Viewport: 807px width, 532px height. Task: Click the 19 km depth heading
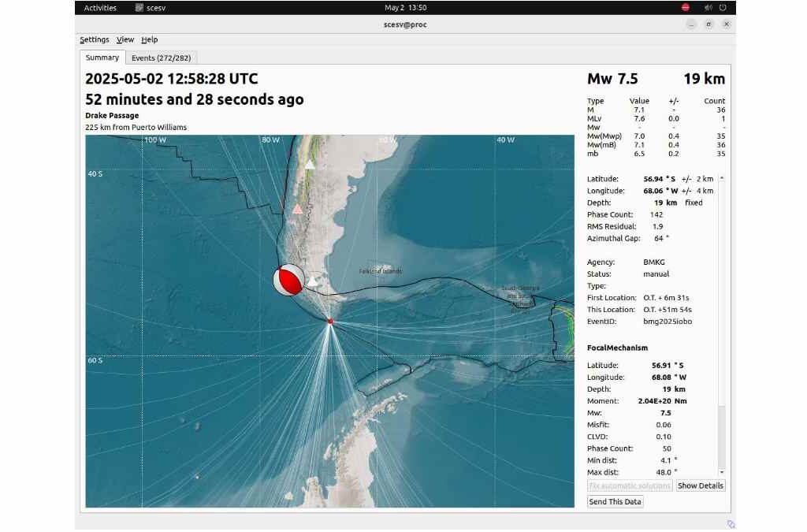[x=704, y=79]
